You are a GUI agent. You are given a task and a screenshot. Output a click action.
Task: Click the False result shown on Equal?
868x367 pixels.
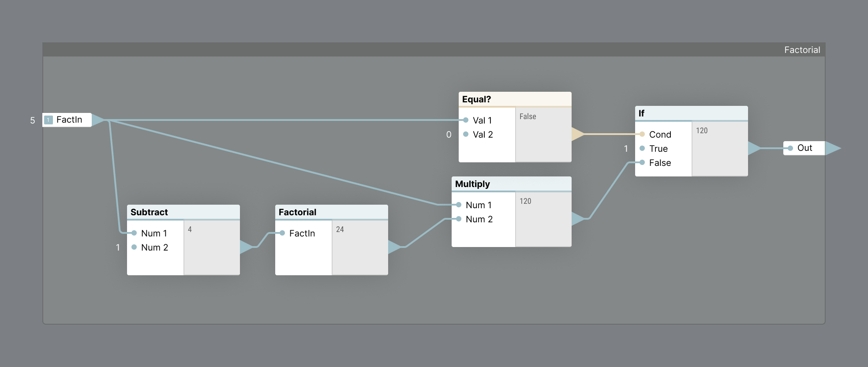point(528,116)
